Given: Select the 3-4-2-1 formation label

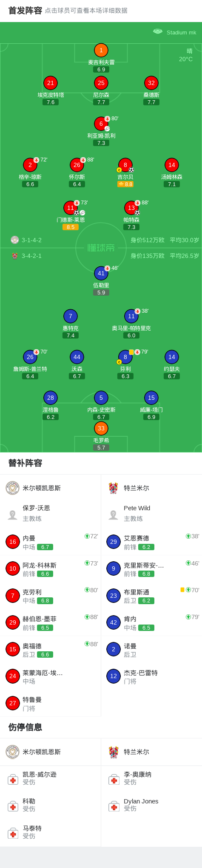Looking at the screenshot, I should pos(31,256).
